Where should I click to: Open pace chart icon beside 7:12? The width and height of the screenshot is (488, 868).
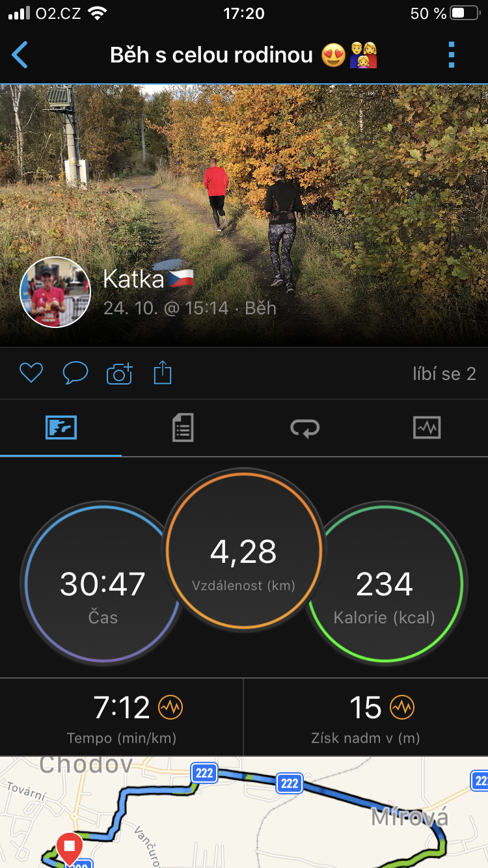[x=171, y=707]
